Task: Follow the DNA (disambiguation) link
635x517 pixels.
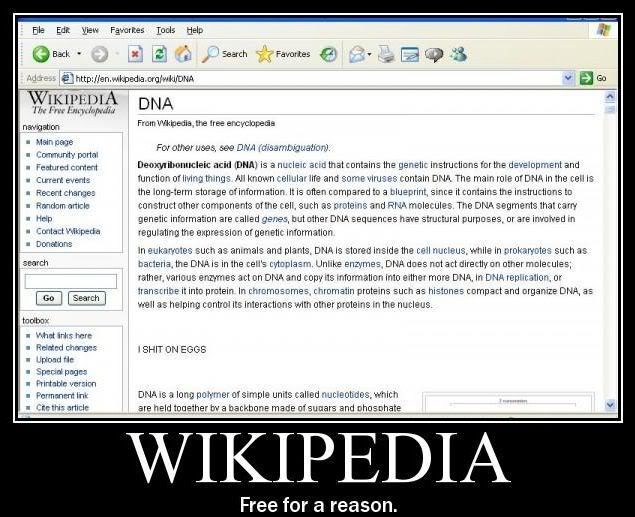Action: click(x=283, y=148)
